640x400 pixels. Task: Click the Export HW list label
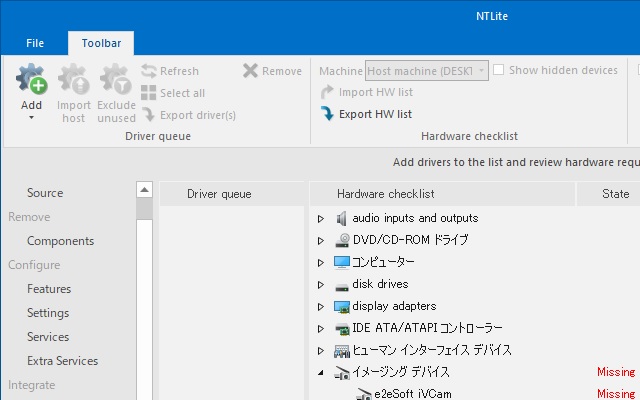[375, 114]
